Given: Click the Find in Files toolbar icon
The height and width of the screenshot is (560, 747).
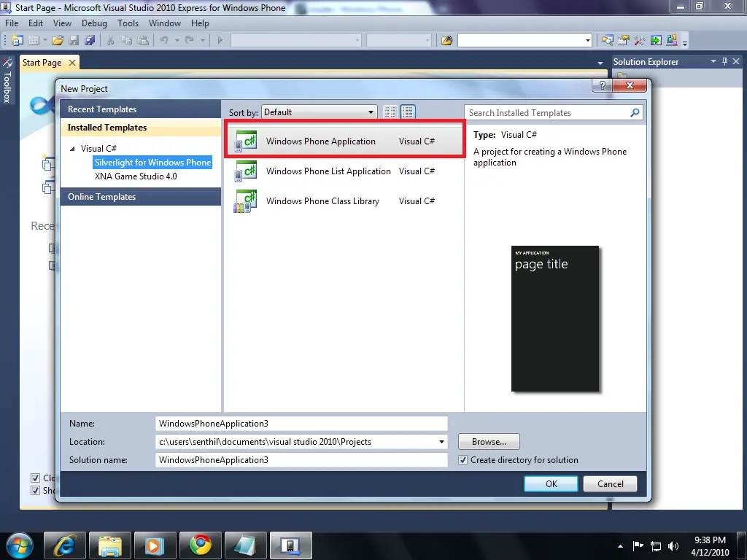Looking at the screenshot, I should 447,41.
